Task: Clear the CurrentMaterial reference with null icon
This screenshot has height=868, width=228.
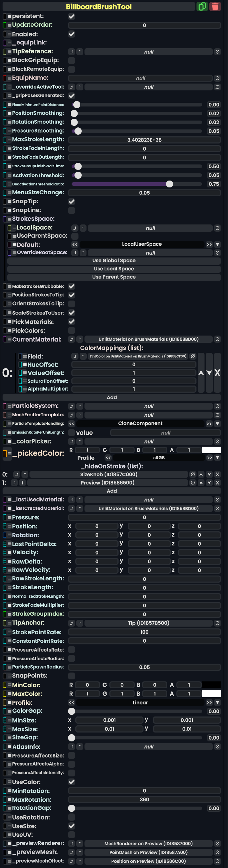Action: pyautogui.click(x=217, y=339)
